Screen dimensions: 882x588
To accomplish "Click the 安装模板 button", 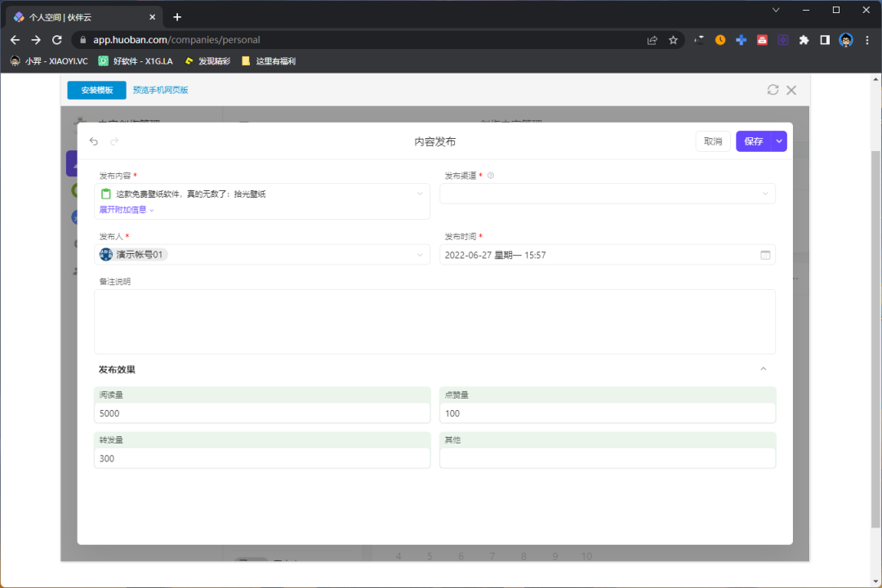I will pos(96,90).
